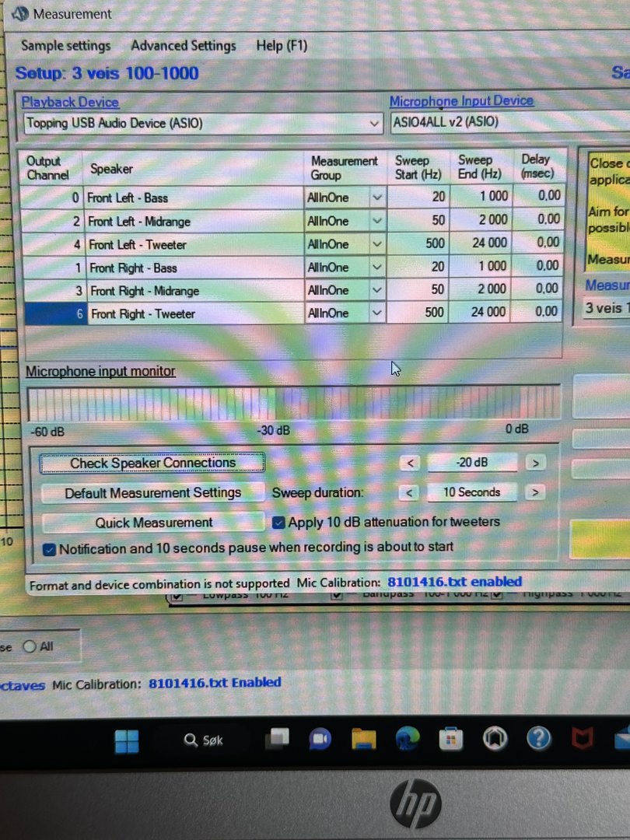Click the Check Speaker Connections button

point(152,463)
